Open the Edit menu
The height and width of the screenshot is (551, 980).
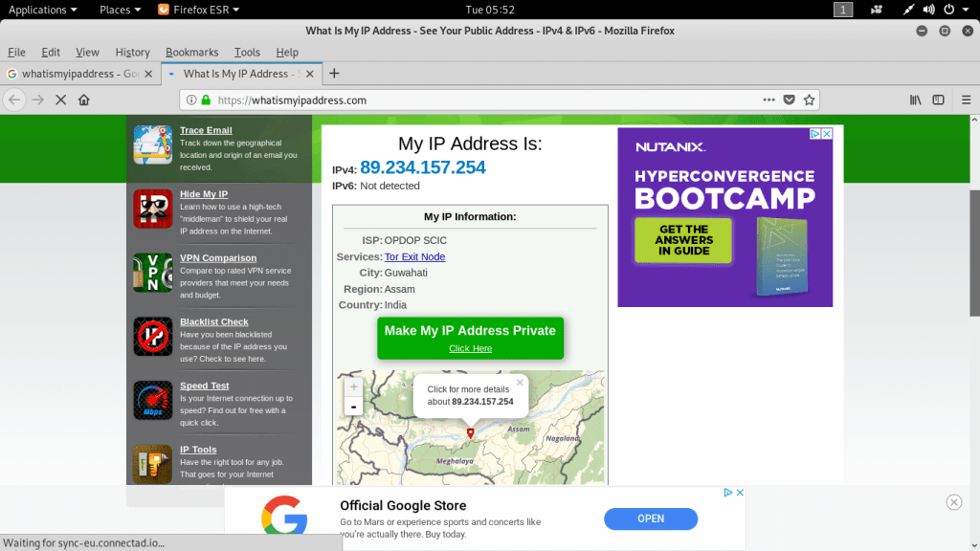51,53
